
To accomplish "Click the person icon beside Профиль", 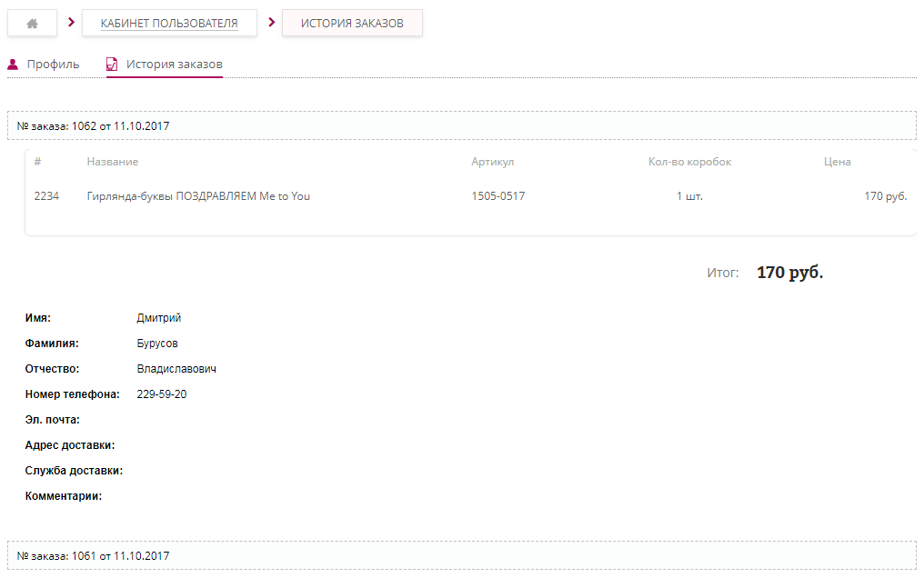I will 13,65.
